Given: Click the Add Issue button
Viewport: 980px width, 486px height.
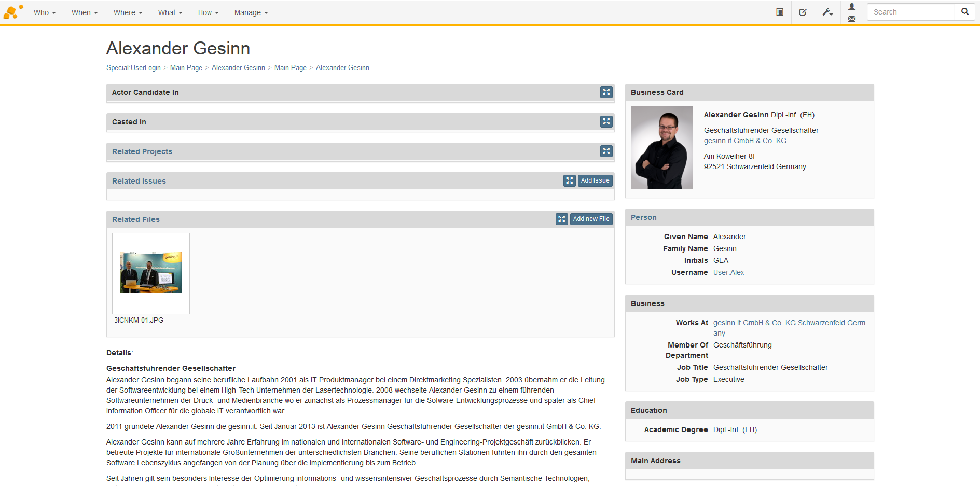Looking at the screenshot, I should tap(595, 180).
